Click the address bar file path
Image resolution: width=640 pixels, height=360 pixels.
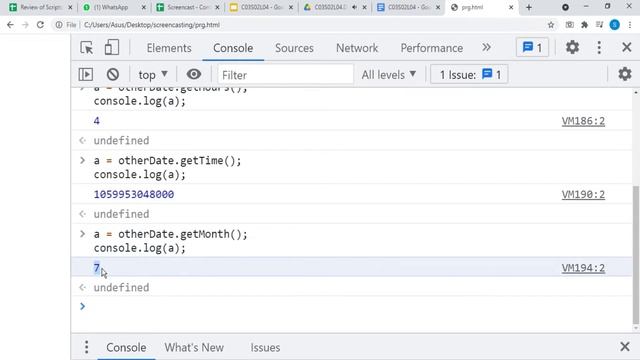[x=152, y=25]
